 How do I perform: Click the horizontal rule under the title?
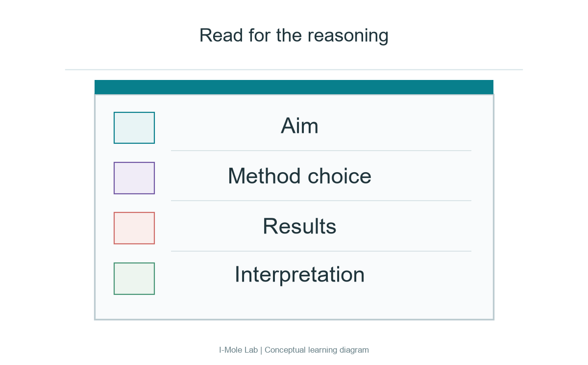pos(294,70)
